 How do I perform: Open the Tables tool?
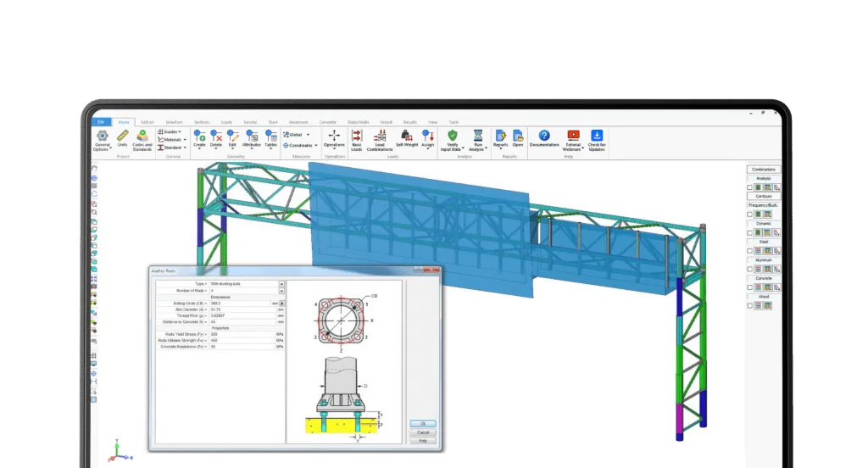tap(270, 138)
